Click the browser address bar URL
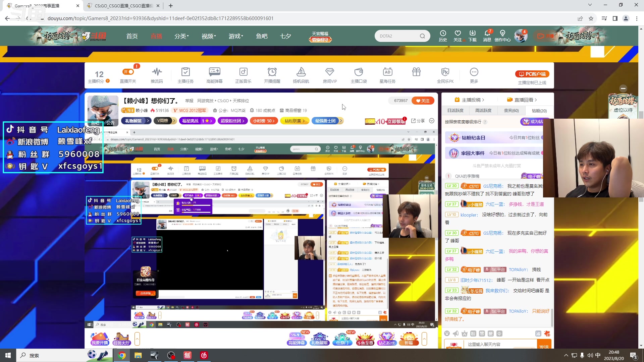 click(x=160, y=18)
